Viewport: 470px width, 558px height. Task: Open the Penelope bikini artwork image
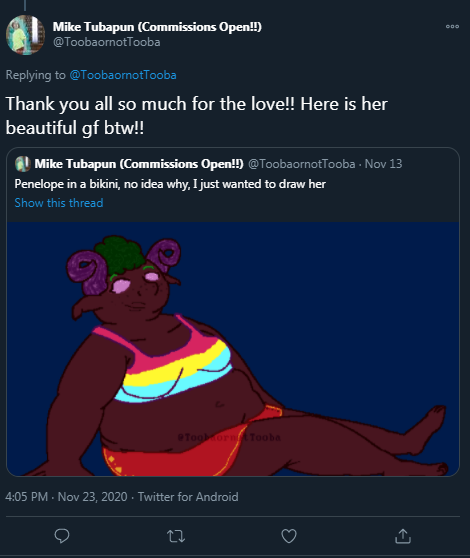point(233,349)
